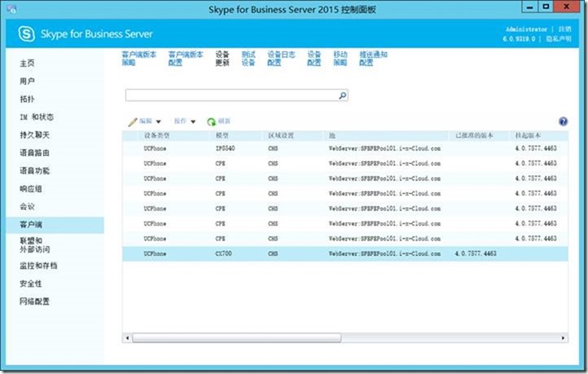Screen dimensions: 588x374
Task: Open the 设备日志配置 tab
Action: [x=281, y=59]
